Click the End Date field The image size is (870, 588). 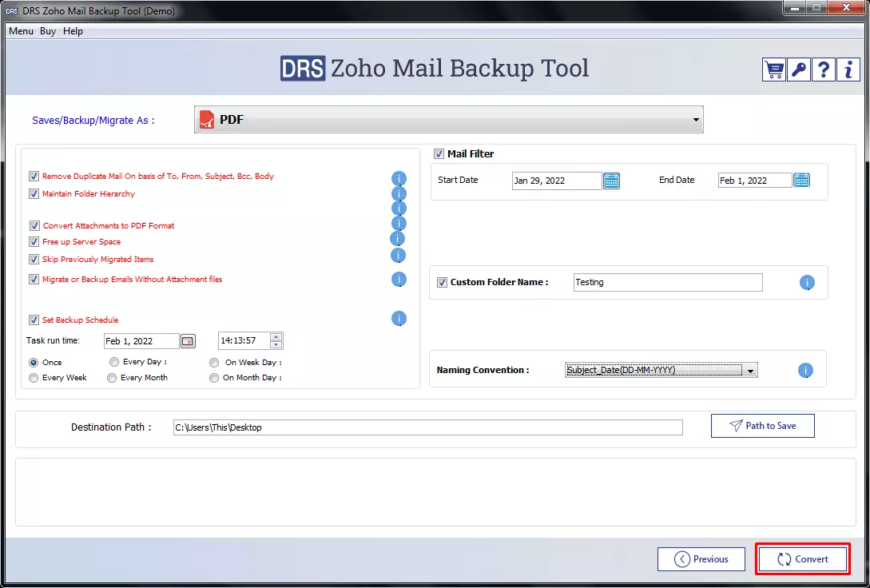[755, 181]
